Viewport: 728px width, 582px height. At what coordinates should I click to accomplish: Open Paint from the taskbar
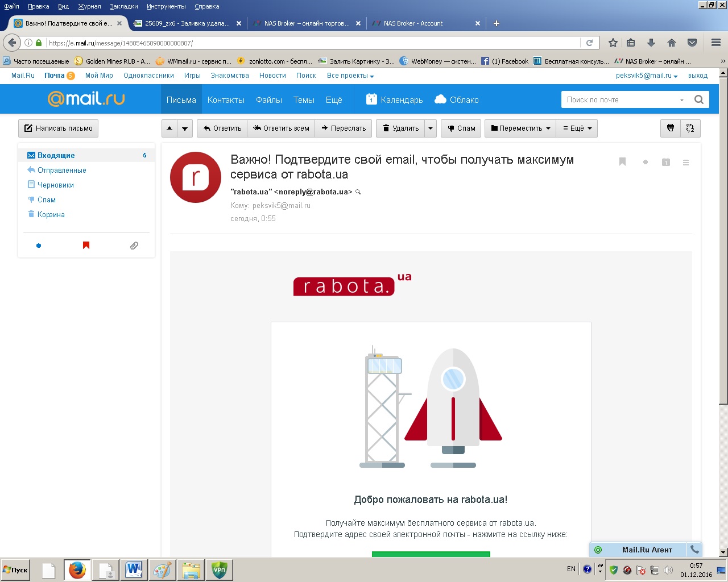point(162,569)
